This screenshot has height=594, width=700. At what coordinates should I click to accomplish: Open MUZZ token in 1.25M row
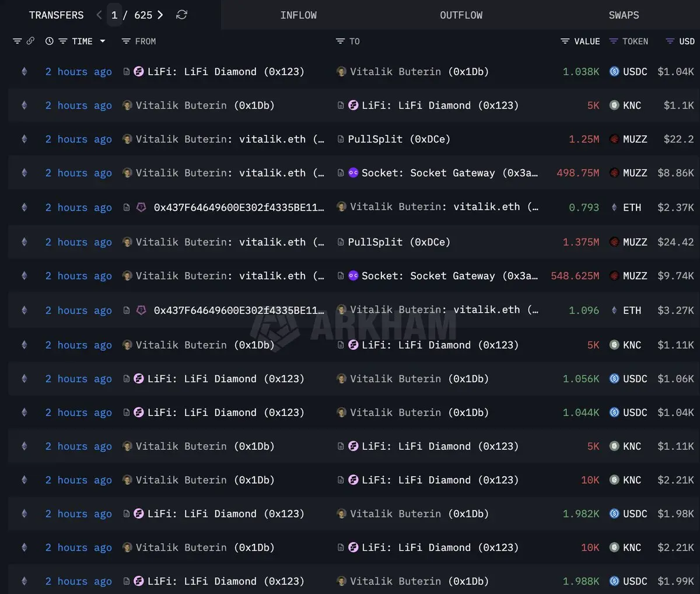[629, 139]
